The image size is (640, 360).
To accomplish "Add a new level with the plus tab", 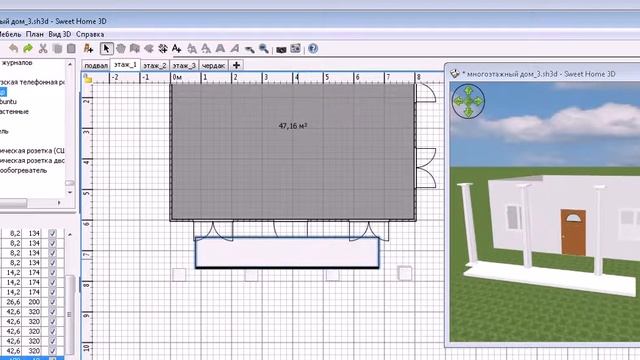I will pyautogui.click(x=236, y=65).
